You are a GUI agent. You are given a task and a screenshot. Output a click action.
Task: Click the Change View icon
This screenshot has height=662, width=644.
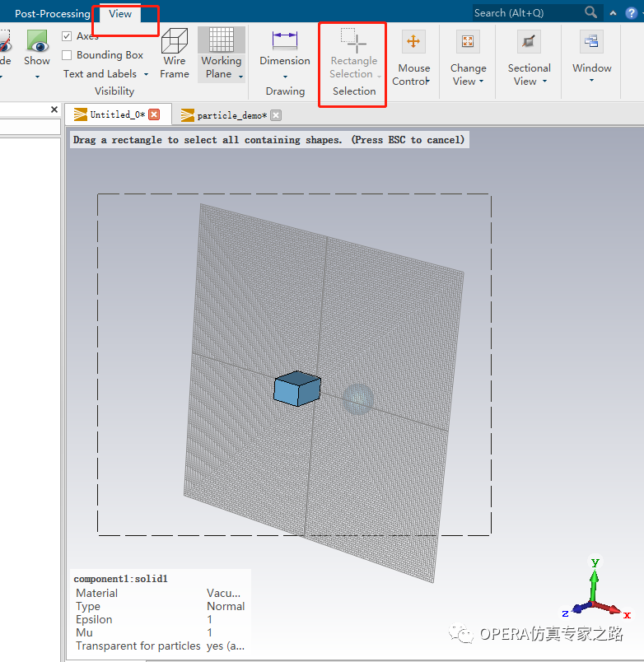pos(468,42)
